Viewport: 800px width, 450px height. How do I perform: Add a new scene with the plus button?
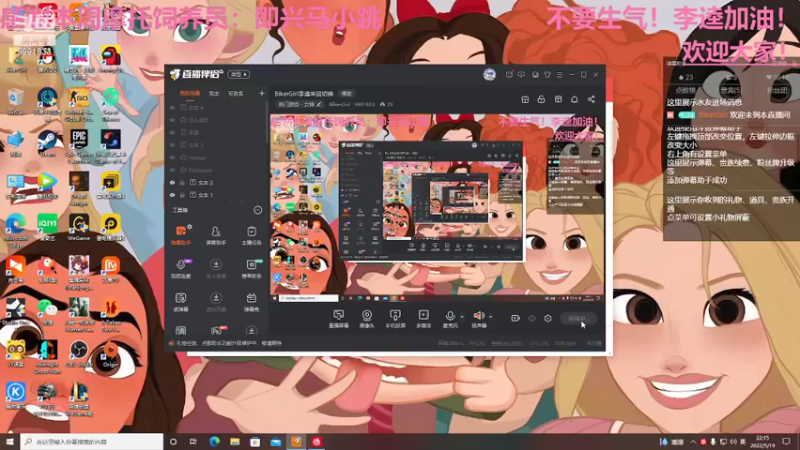262,93
